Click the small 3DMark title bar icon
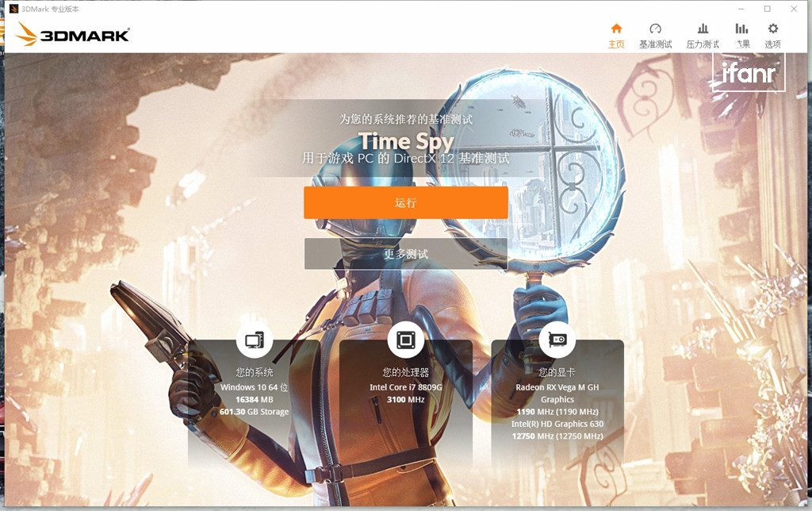The image size is (812, 511). pyautogui.click(x=13, y=9)
